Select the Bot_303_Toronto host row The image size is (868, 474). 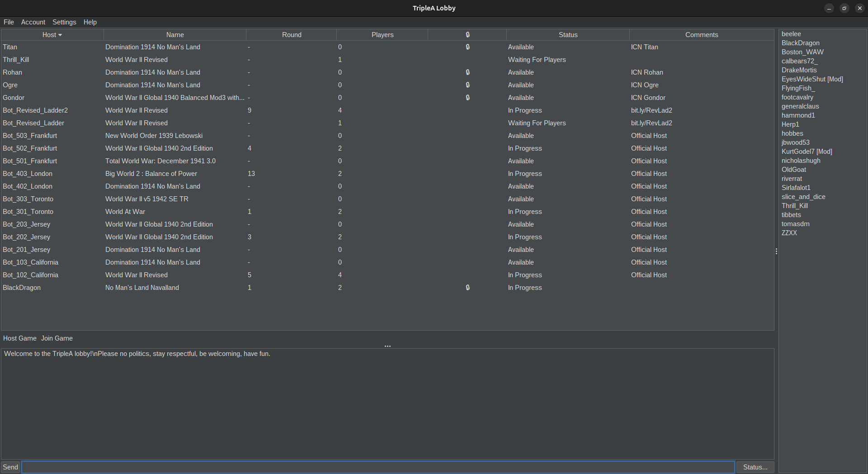387,199
